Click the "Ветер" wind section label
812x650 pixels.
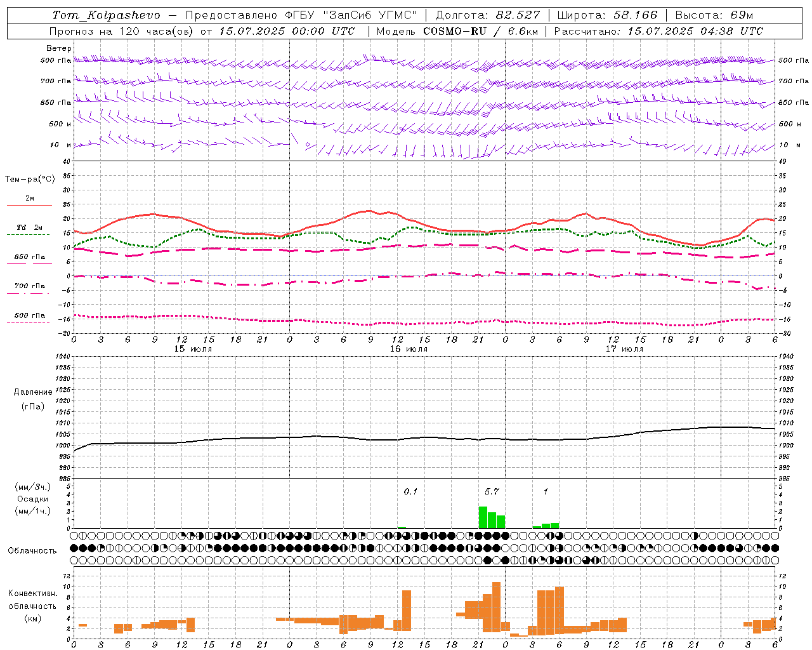tap(59, 48)
